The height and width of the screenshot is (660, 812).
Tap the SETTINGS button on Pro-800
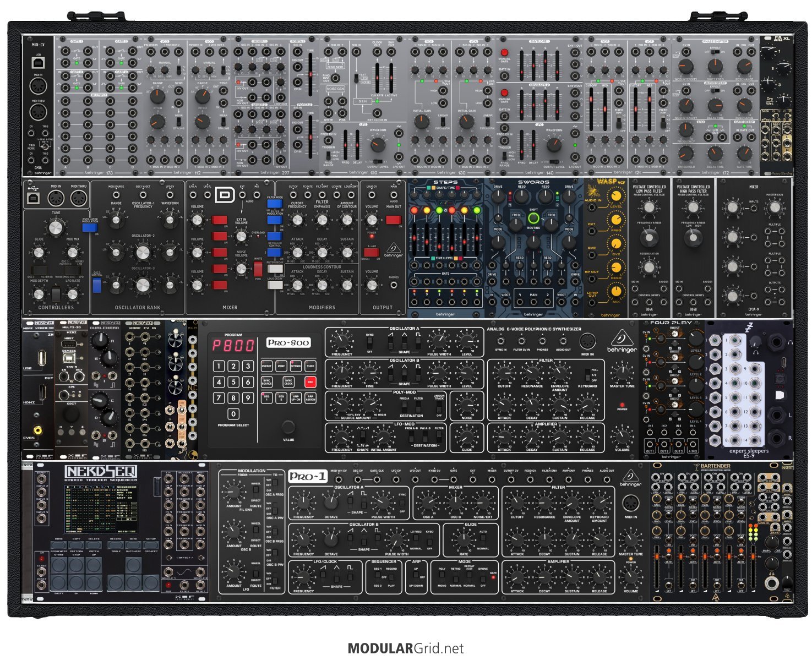tap(296, 366)
